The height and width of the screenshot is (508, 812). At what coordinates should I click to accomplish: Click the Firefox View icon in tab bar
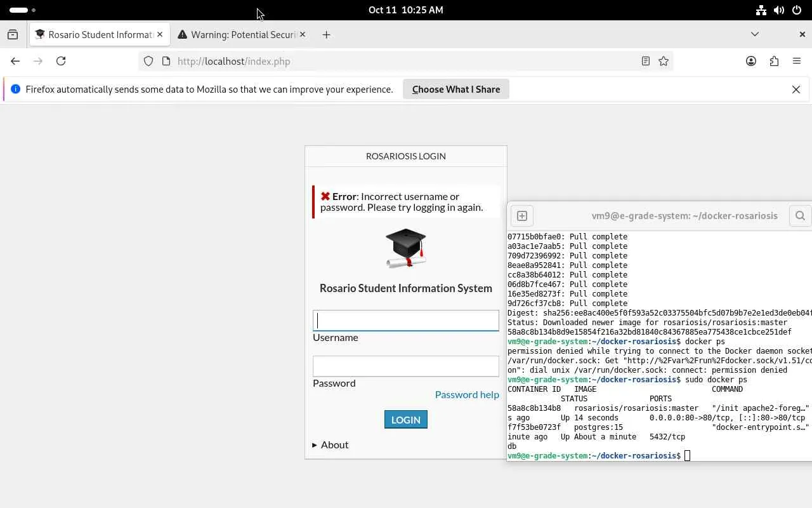point(13,35)
